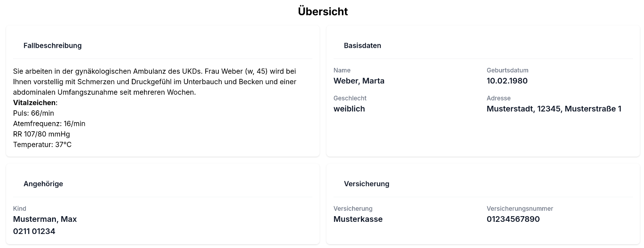Image resolution: width=644 pixels, height=248 pixels.
Task: Click the phone number 0211 01234
Action: (34, 231)
